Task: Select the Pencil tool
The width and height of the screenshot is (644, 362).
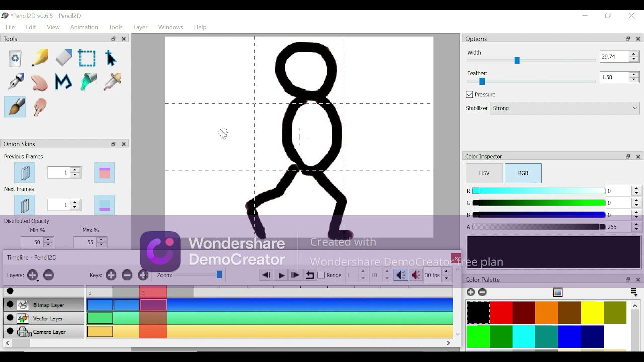Action: (x=40, y=58)
